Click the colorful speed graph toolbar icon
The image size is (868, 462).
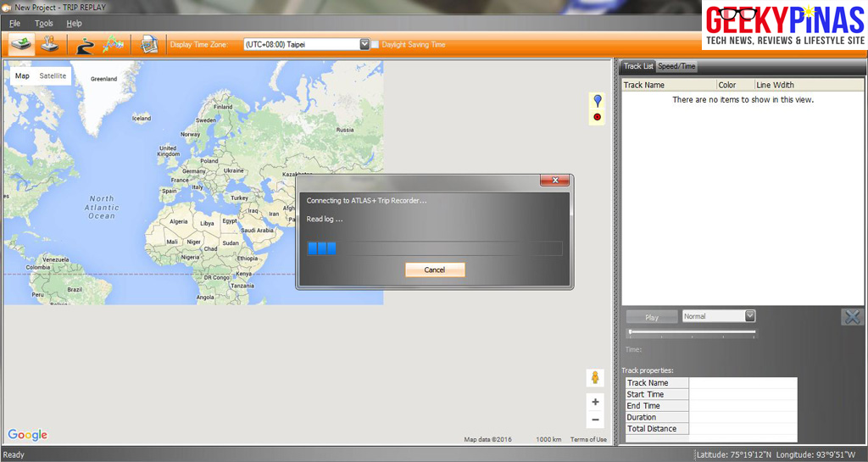113,44
